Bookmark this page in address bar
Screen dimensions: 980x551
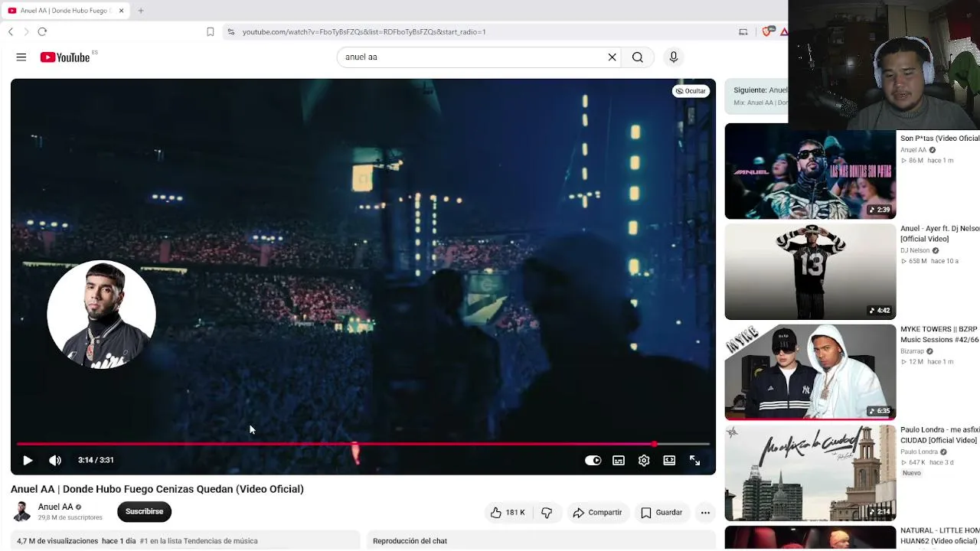pyautogui.click(x=210, y=31)
